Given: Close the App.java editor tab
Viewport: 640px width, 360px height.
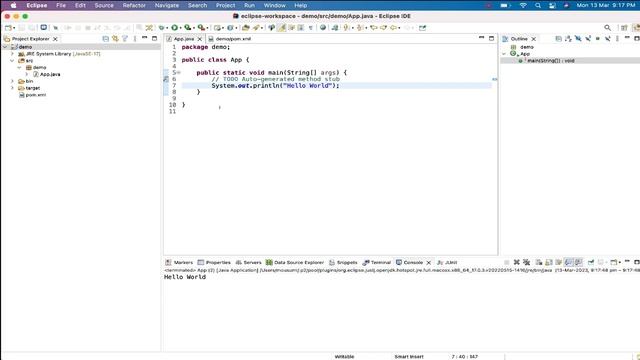Looking at the screenshot, I should pos(200,39).
